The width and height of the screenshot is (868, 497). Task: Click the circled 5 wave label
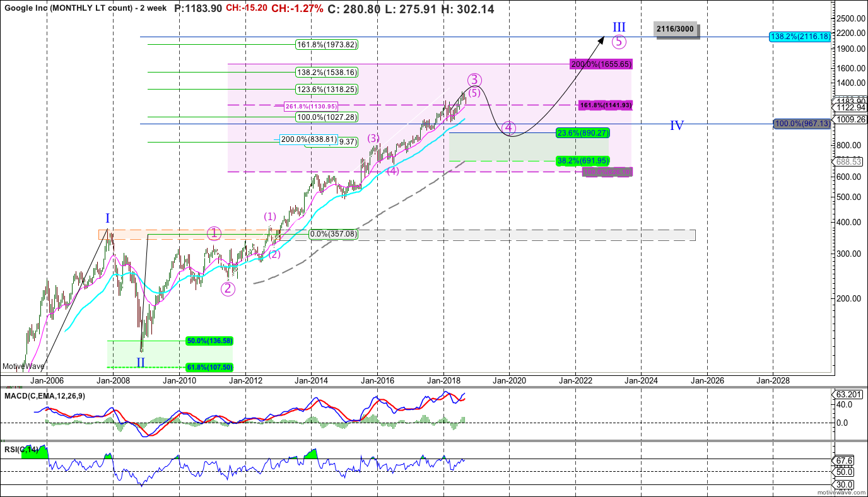619,42
